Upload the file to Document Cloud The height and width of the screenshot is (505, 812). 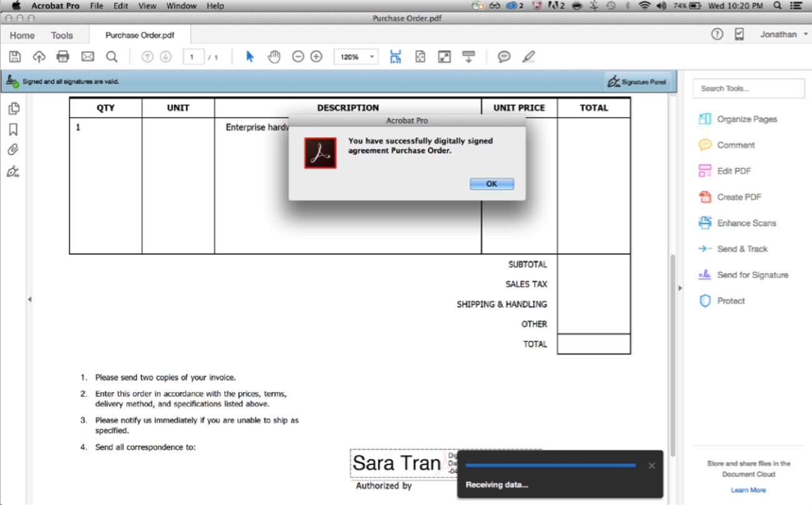coord(39,57)
